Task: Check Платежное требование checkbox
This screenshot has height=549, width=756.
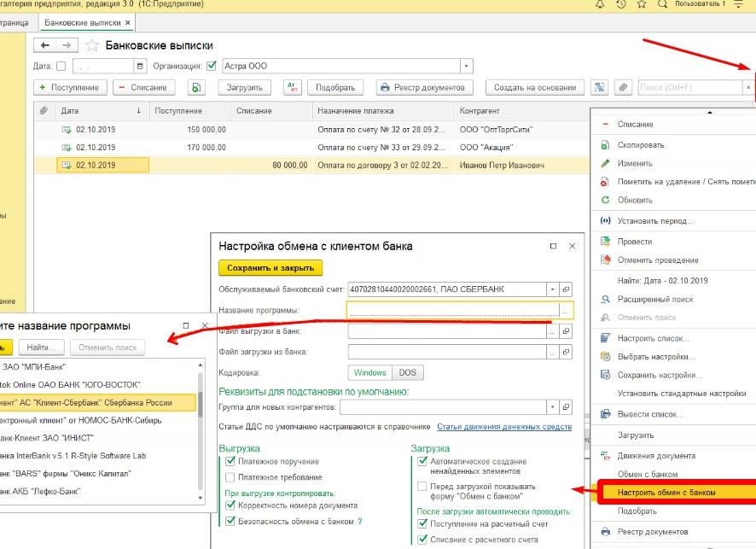Action: 230,477
